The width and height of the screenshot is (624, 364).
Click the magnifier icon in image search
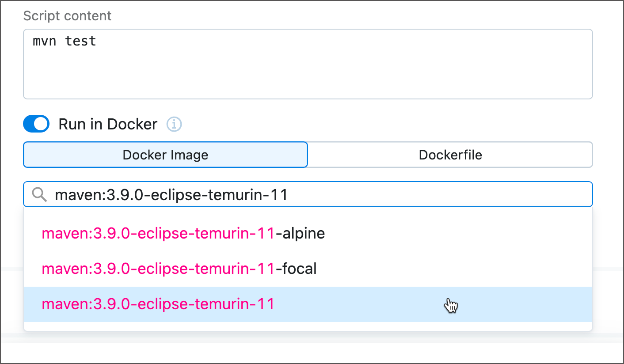pyautogui.click(x=40, y=194)
